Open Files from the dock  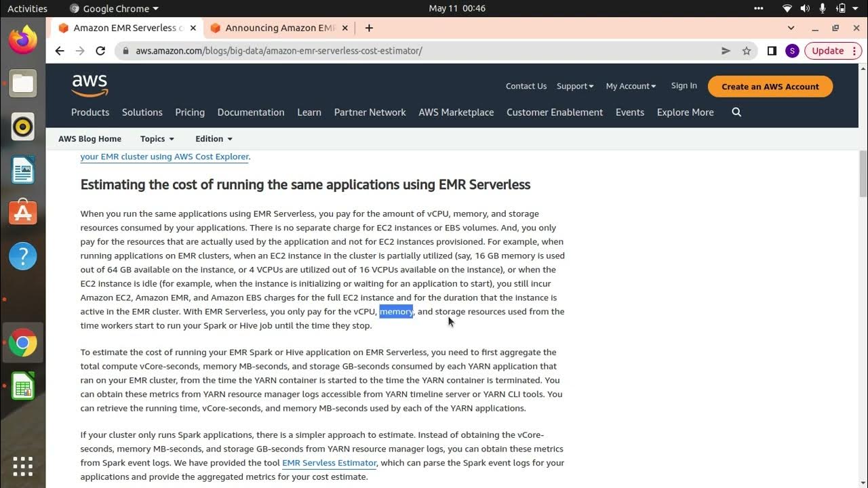click(x=22, y=83)
